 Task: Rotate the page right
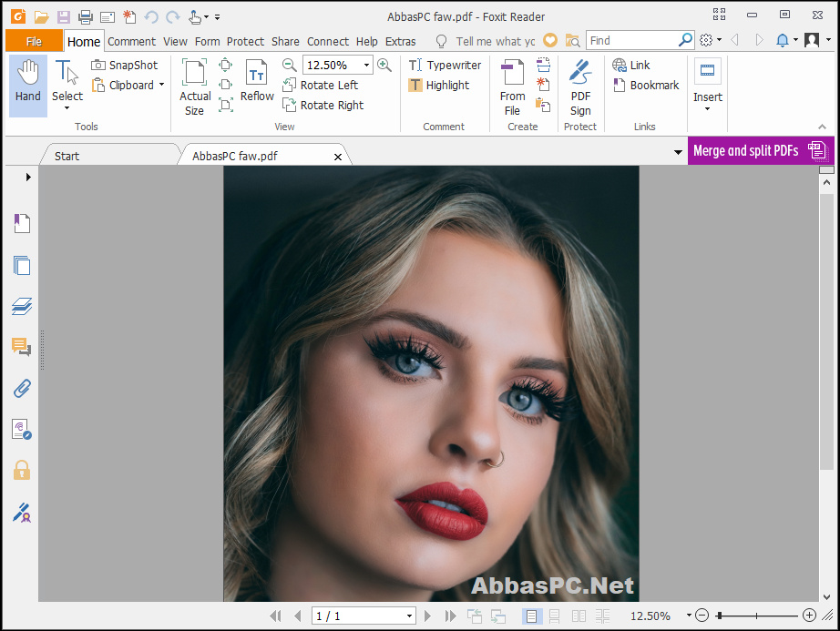(x=323, y=106)
